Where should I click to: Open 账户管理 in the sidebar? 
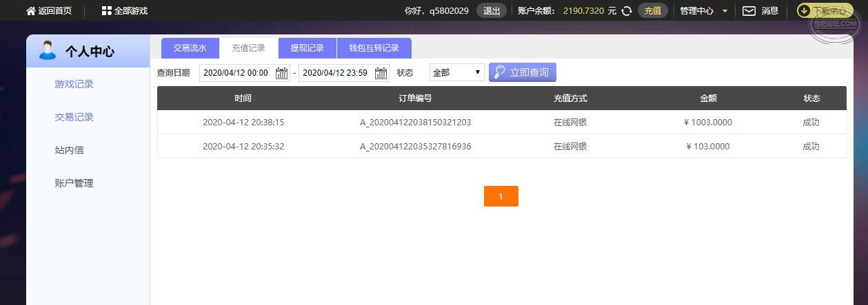(x=74, y=183)
